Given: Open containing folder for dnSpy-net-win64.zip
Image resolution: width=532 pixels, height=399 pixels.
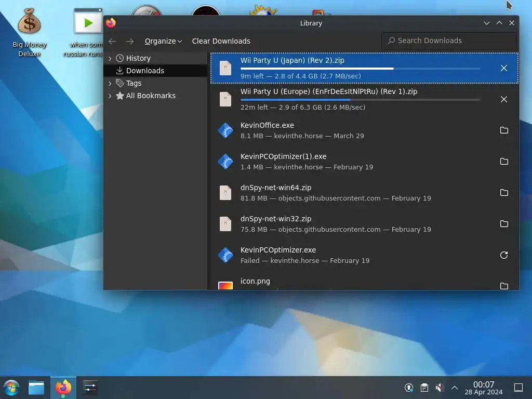Looking at the screenshot, I should 504,193.
